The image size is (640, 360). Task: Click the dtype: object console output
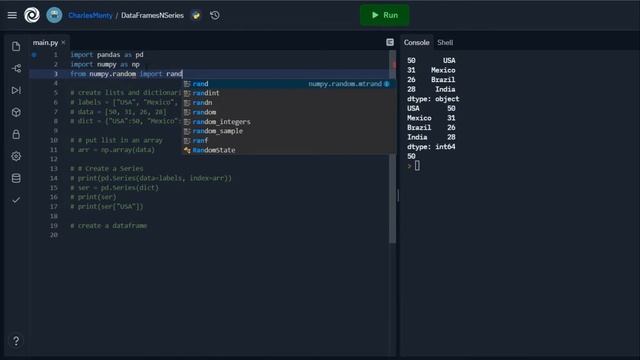433,99
